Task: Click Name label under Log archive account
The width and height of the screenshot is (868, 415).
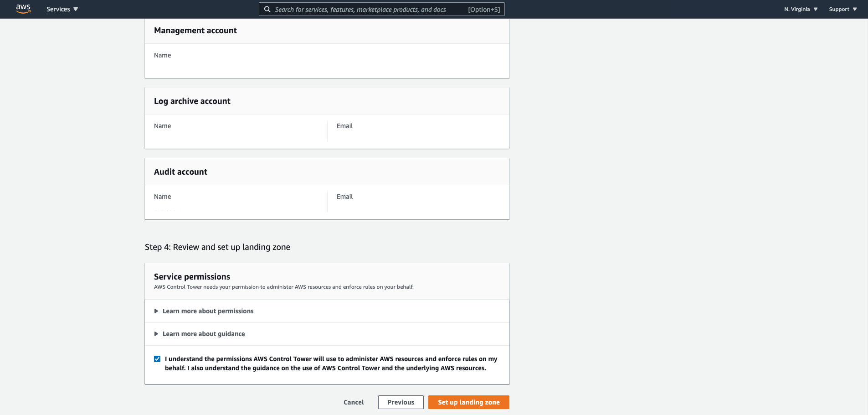Action: pos(163,126)
